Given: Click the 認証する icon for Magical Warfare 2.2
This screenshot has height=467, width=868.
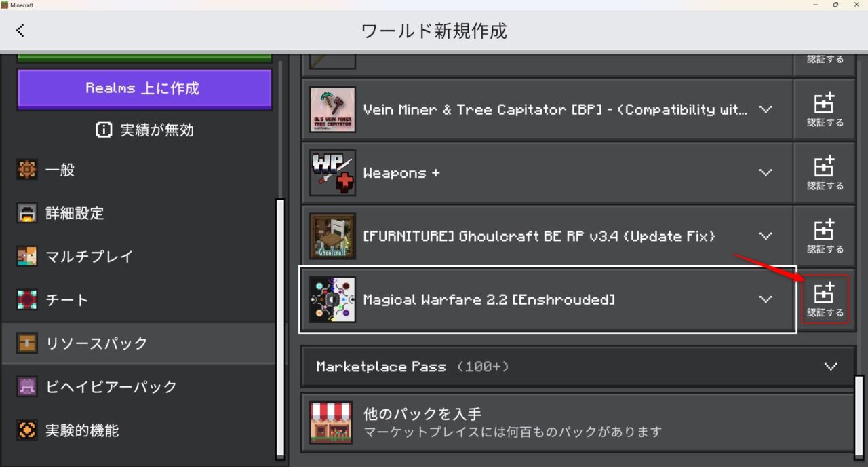Looking at the screenshot, I should [x=825, y=299].
